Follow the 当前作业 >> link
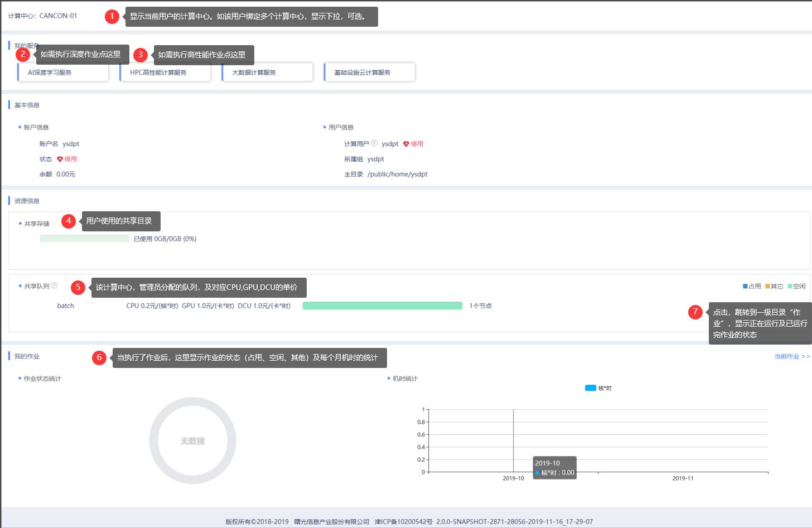Image resolution: width=812 pixels, height=528 pixels. [791, 356]
